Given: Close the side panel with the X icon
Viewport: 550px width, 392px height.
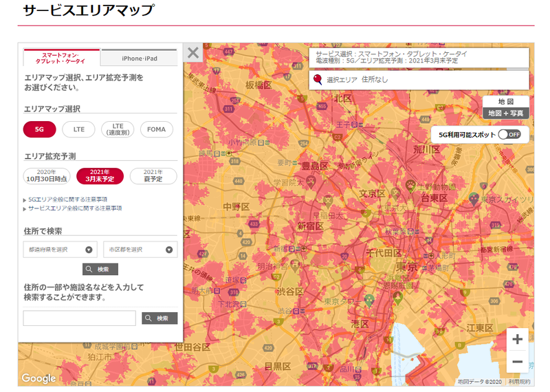Looking at the screenshot, I should click(193, 53).
